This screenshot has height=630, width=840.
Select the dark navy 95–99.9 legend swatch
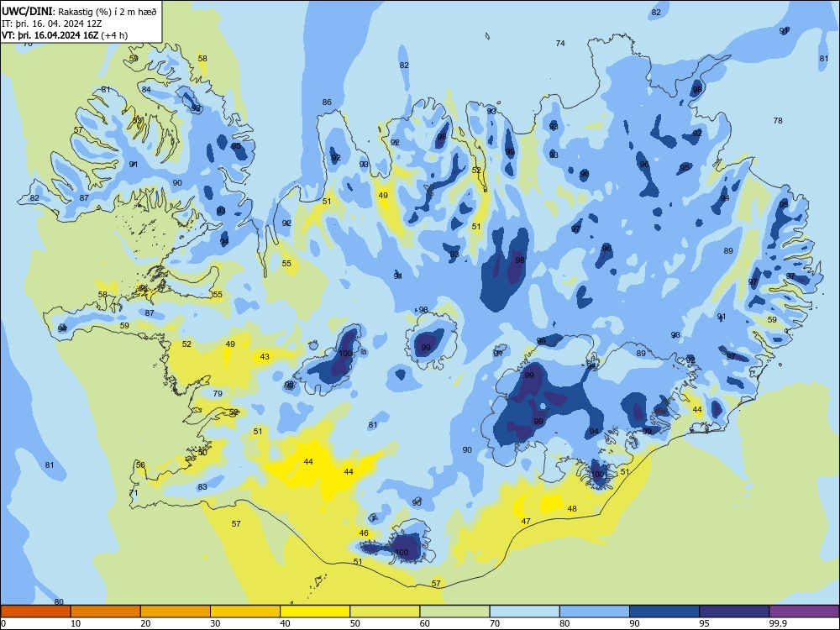pos(734,612)
